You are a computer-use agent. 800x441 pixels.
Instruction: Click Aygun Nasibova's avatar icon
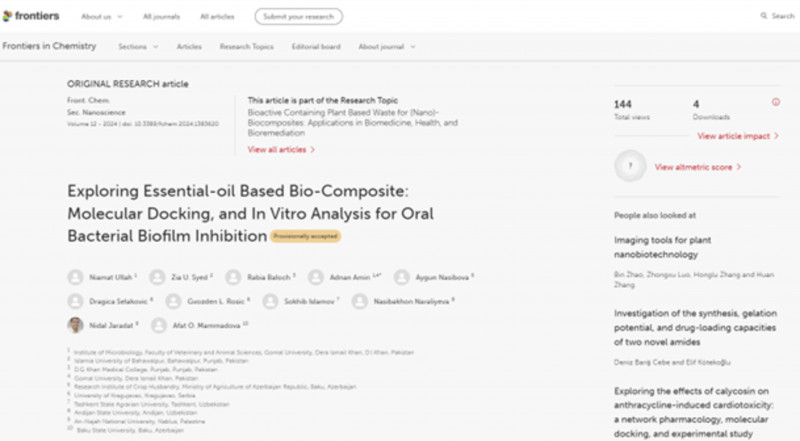click(x=402, y=277)
